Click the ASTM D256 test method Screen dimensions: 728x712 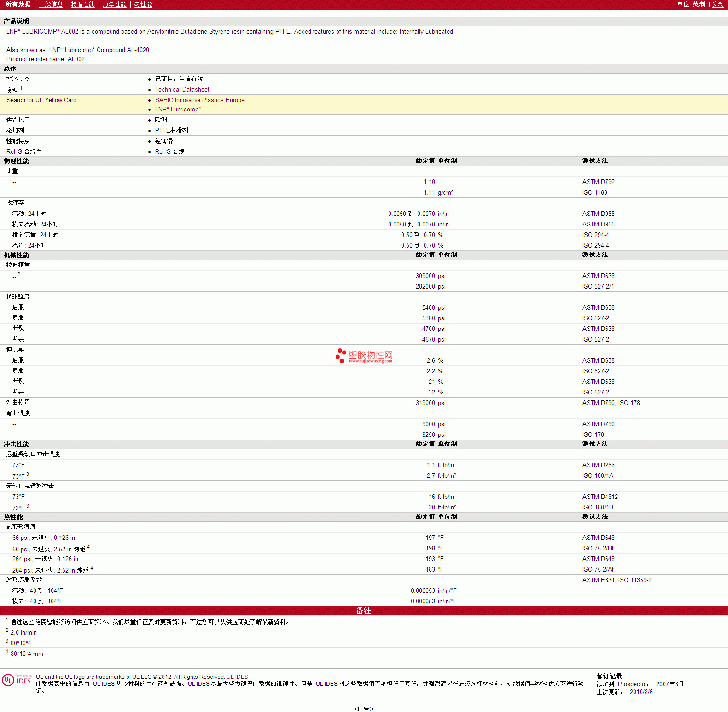[x=598, y=465]
